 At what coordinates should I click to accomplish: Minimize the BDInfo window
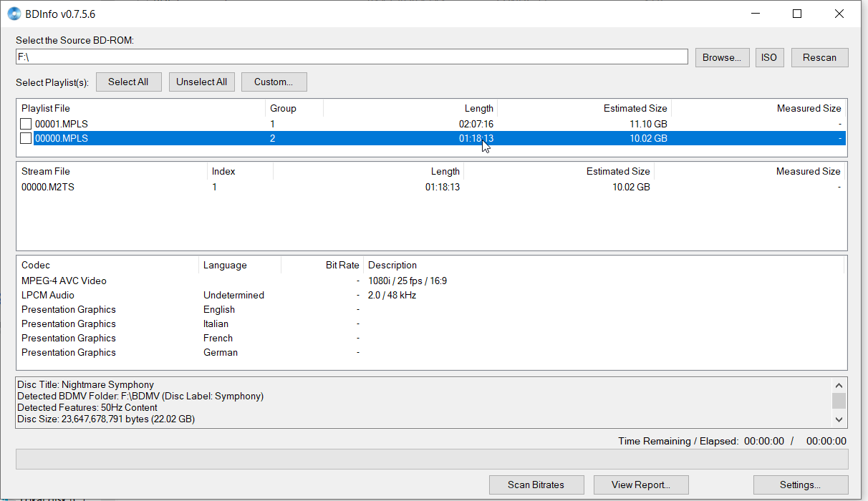(x=754, y=14)
